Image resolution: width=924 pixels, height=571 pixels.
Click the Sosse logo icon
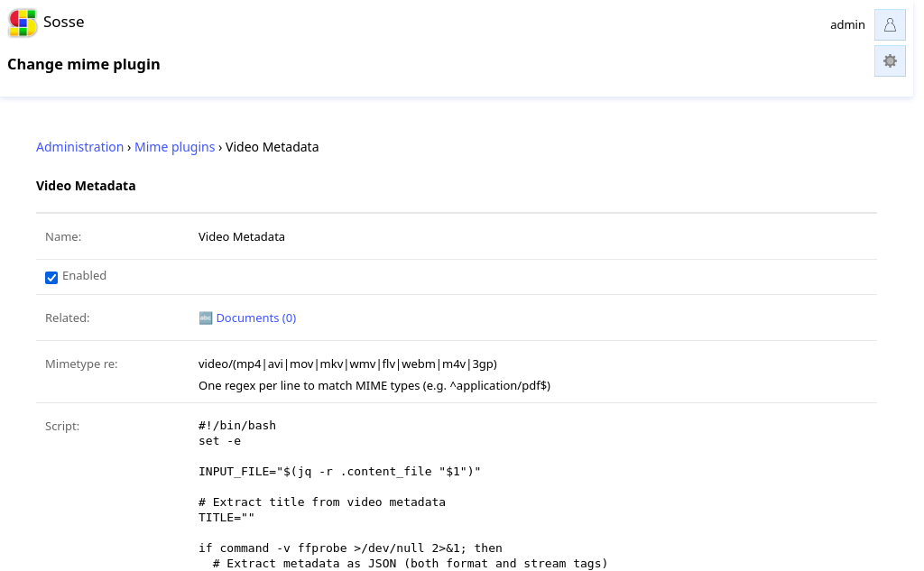click(x=23, y=23)
